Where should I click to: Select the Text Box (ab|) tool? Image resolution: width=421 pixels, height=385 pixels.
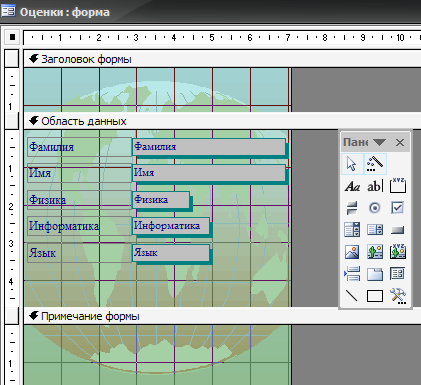375,186
